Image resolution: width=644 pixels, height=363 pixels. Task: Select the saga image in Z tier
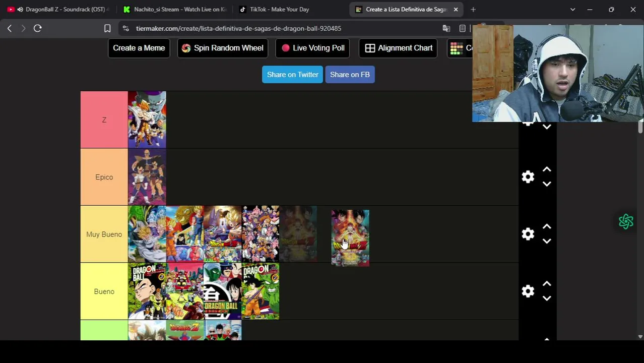click(147, 119)
